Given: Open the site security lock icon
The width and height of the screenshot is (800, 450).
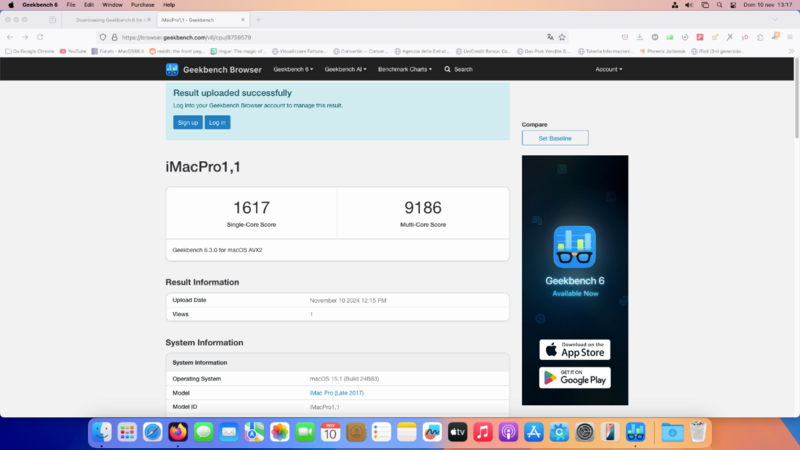Looking at the screenshot, I should click(x=114, y=37).
